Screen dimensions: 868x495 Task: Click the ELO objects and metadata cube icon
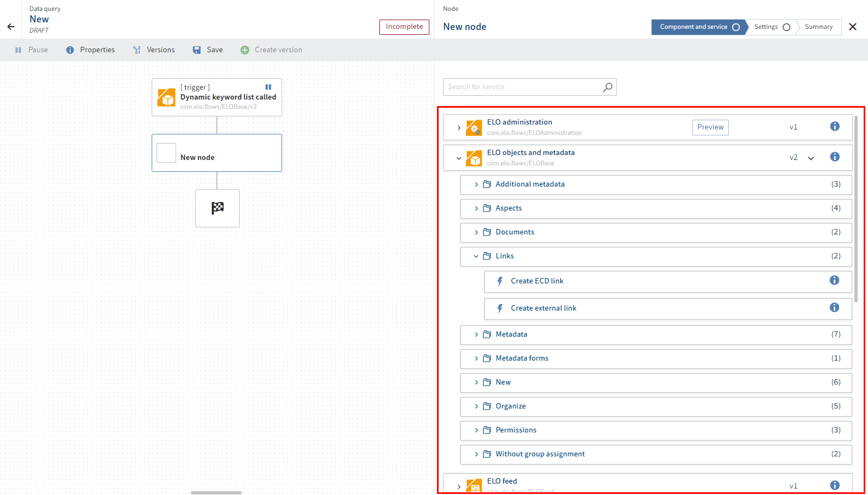pyautogui.click(x=474, y=158)
